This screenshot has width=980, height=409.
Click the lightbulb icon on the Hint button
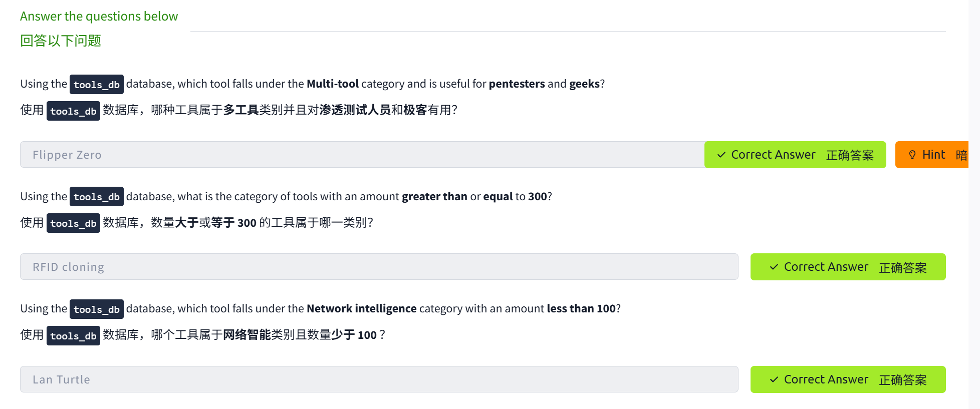[x=912, y=155]
